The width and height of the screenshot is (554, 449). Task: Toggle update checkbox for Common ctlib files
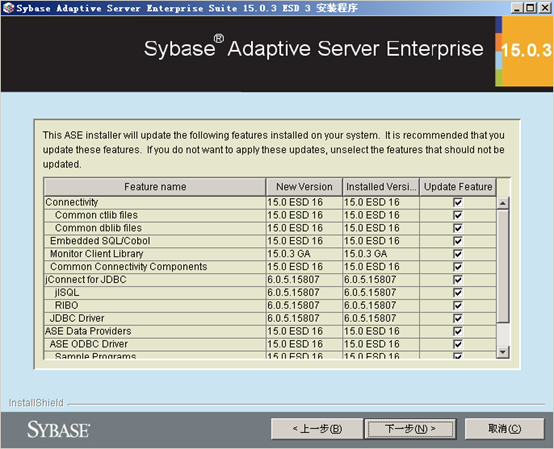458,215
